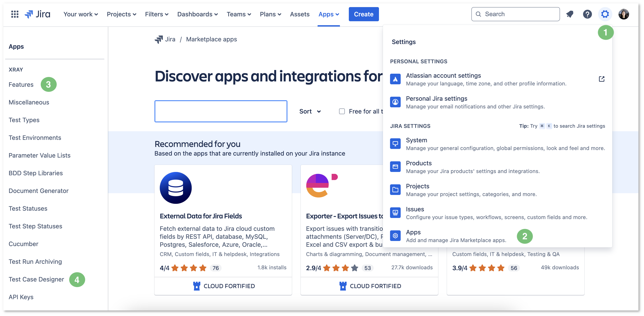
Task: Open Parameter Value Lists in sidebar
Action: point(39,156)
